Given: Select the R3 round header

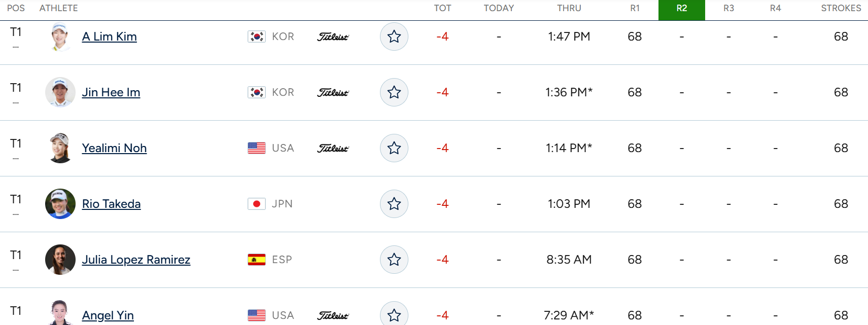Looking at the screenshot, I should [728, 9].
